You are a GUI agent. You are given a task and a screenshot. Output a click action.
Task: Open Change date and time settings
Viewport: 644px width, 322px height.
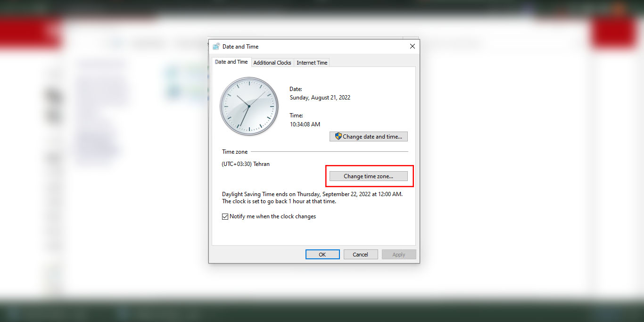pyautogui.click(x=369, y=137)
